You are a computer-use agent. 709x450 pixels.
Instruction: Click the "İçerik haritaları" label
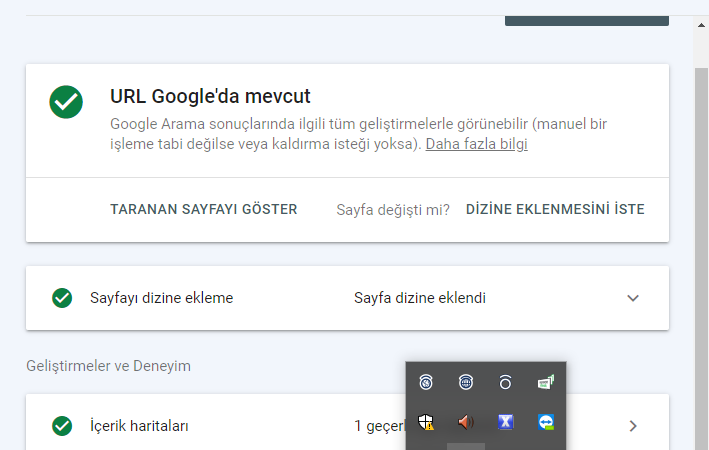coord(139,426)
